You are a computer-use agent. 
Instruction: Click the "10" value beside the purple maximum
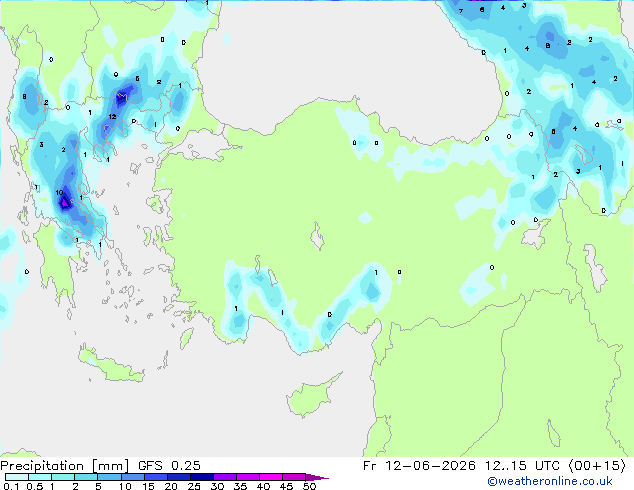point(59,192)
